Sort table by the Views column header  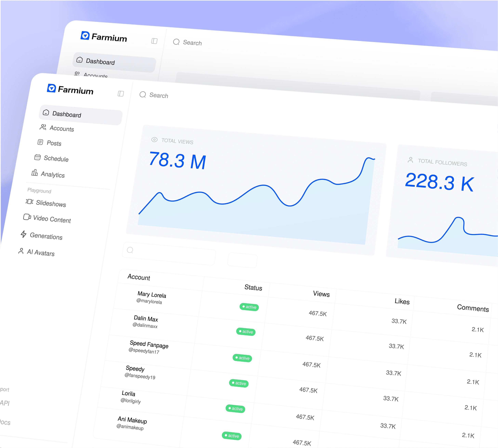321,294
